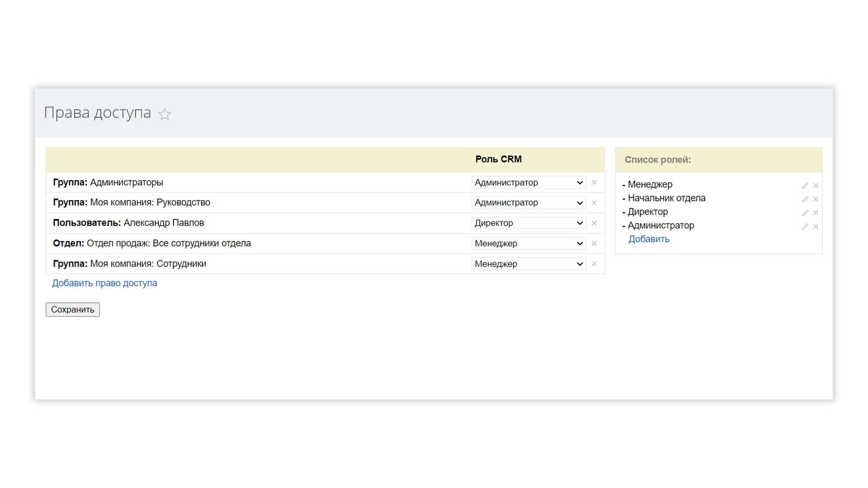The height and width of the screenshot is (488, 868).
Task: Expand role dropdown for Отдел продаж
Action: (x=528, y=244)
